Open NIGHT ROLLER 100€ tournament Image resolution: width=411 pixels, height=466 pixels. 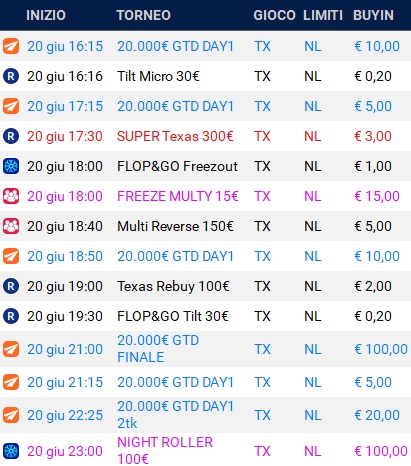click(x=165, y=451)
